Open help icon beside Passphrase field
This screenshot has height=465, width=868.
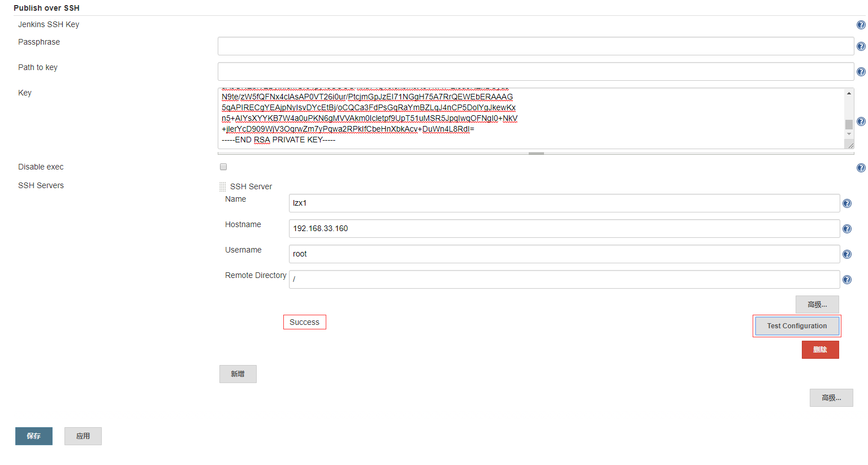[861, 46]
